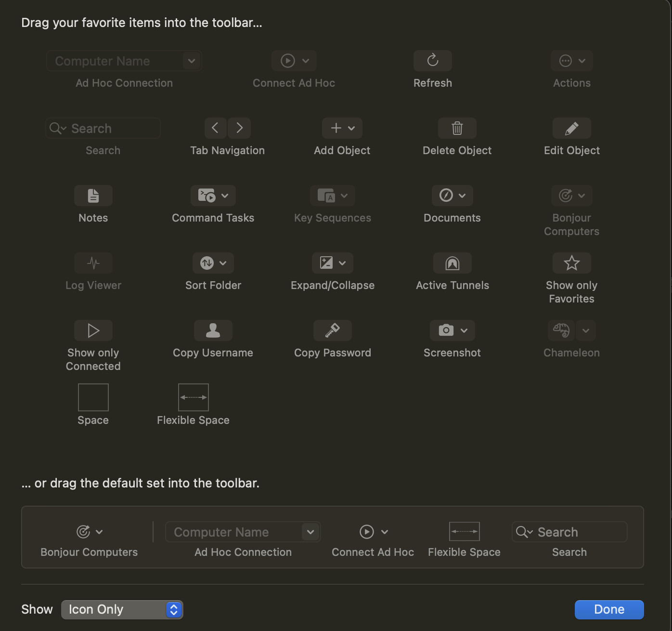
Task: Click the Tab Navigation back arrow
Action: [215, 128]
